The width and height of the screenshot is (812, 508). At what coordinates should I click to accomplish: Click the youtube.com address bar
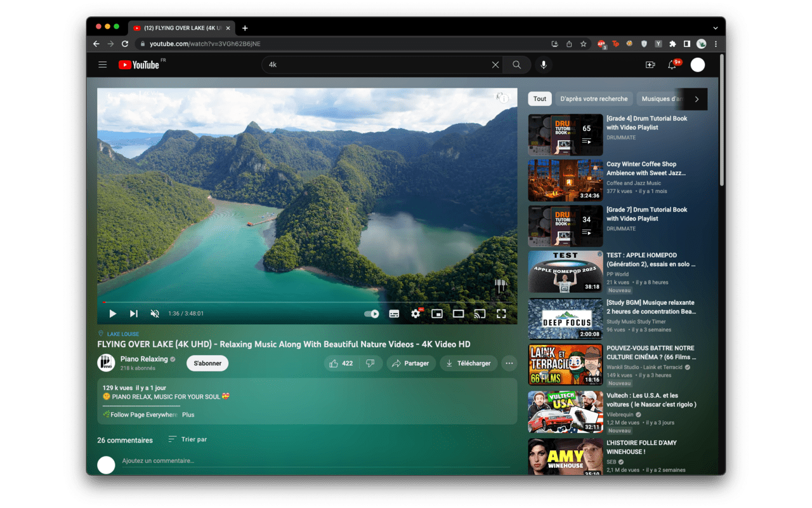pos(343,44)
